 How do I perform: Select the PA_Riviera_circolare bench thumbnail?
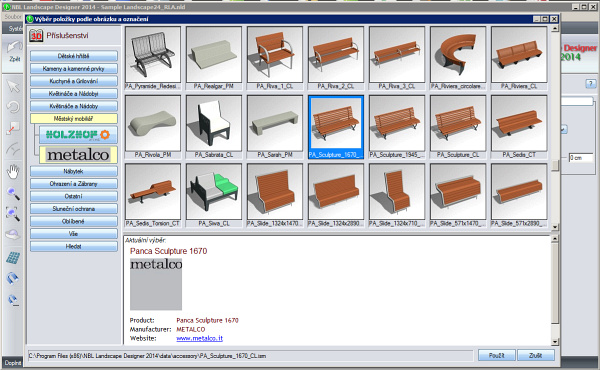point(458,57)
